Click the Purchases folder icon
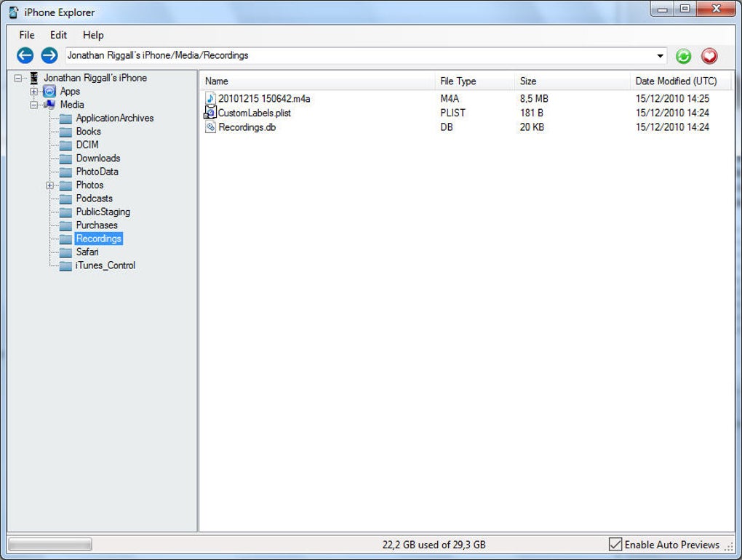Screen dimensions: 742x560 tap(65, 225)
